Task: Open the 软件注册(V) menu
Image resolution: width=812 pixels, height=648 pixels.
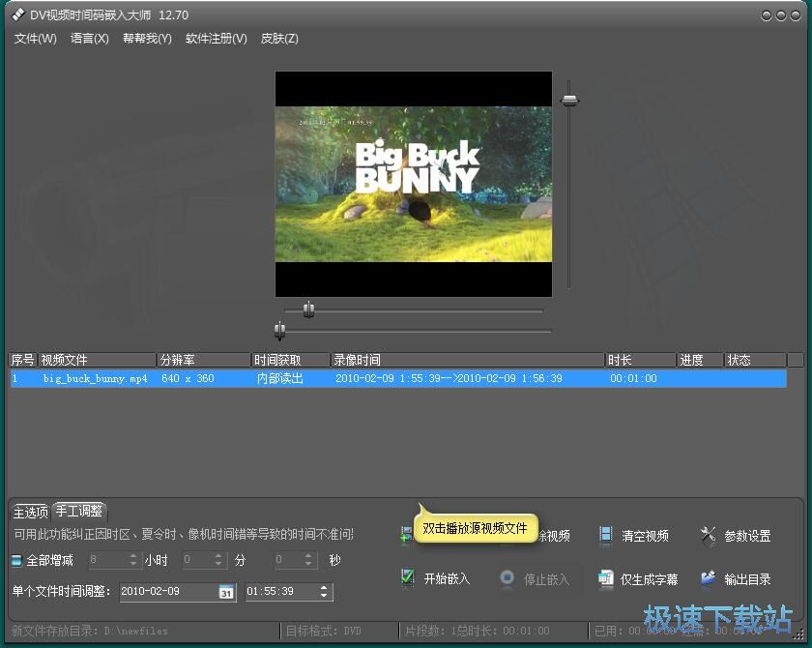Action: (216, 39)
